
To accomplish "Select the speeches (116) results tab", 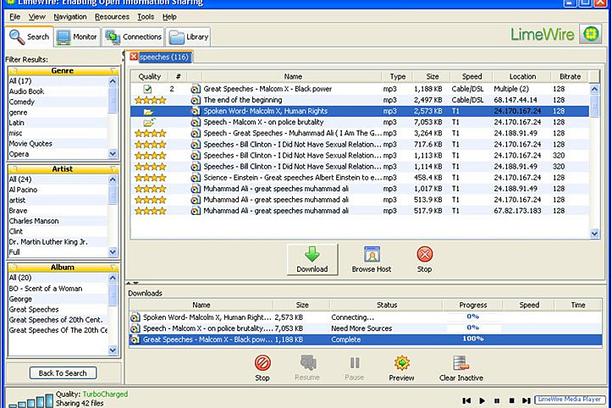I will click(x=164, y=57).
